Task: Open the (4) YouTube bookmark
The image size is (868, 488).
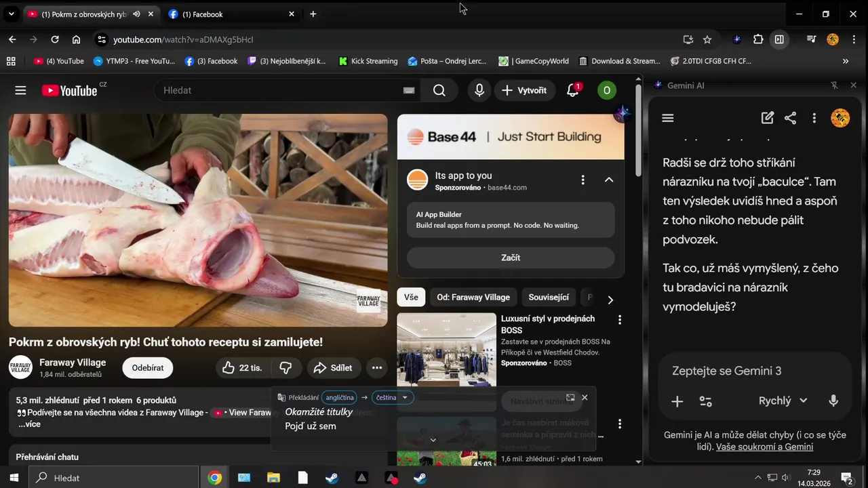Action: coord(59,61)
